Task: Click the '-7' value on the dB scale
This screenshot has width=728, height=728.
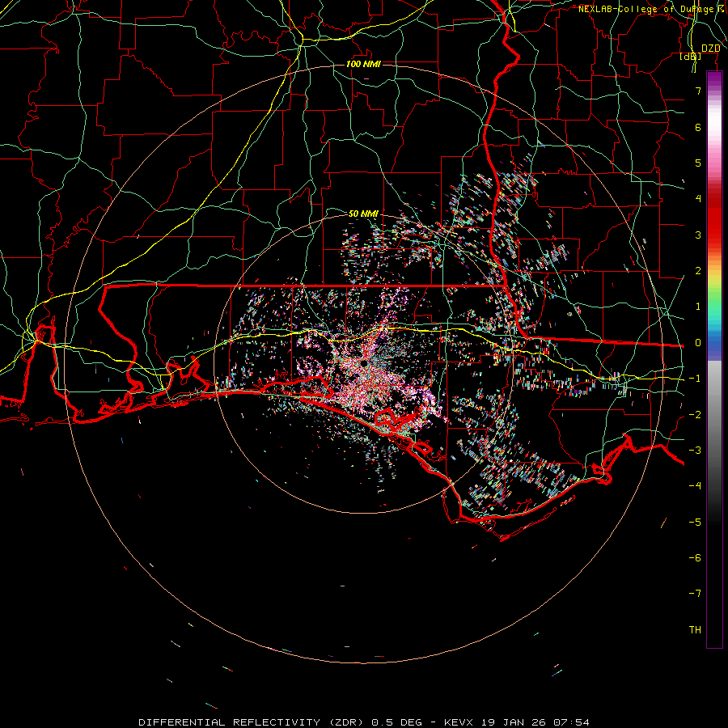Action: 695,594
